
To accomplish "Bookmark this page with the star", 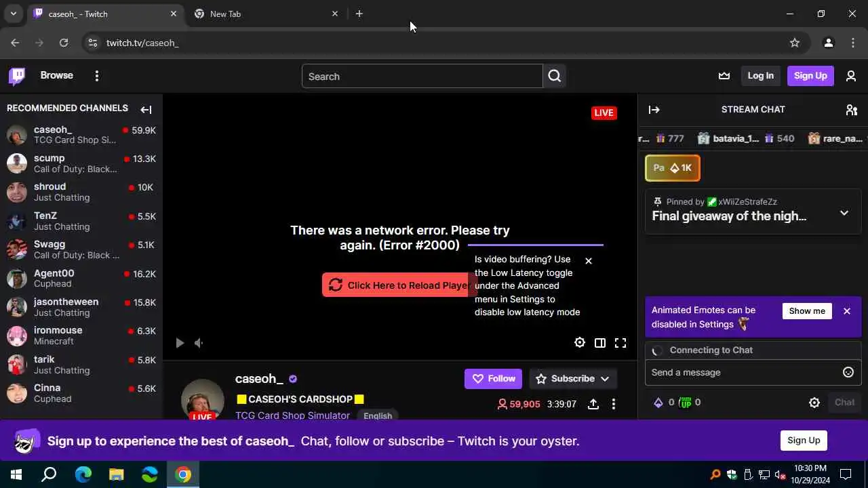I will click(795, 43).
